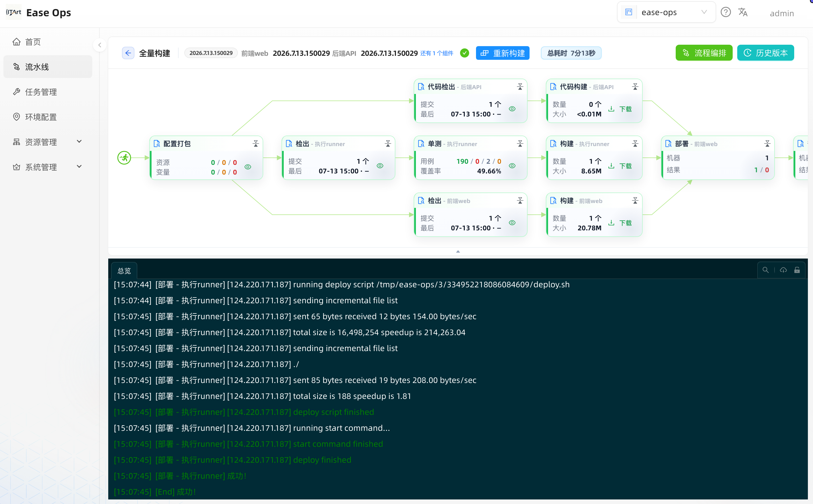
Task: Show details with the 配置打包 eye icon
Action: [248, 167]
